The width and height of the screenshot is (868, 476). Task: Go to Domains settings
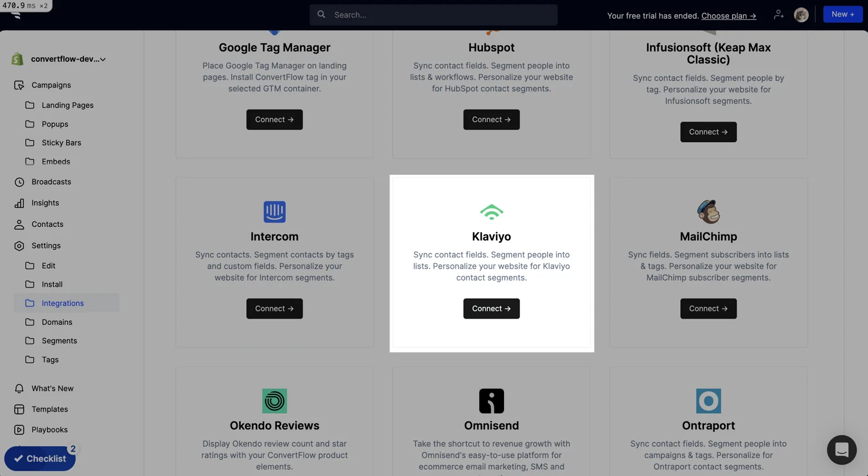click(x=57, y=322)
